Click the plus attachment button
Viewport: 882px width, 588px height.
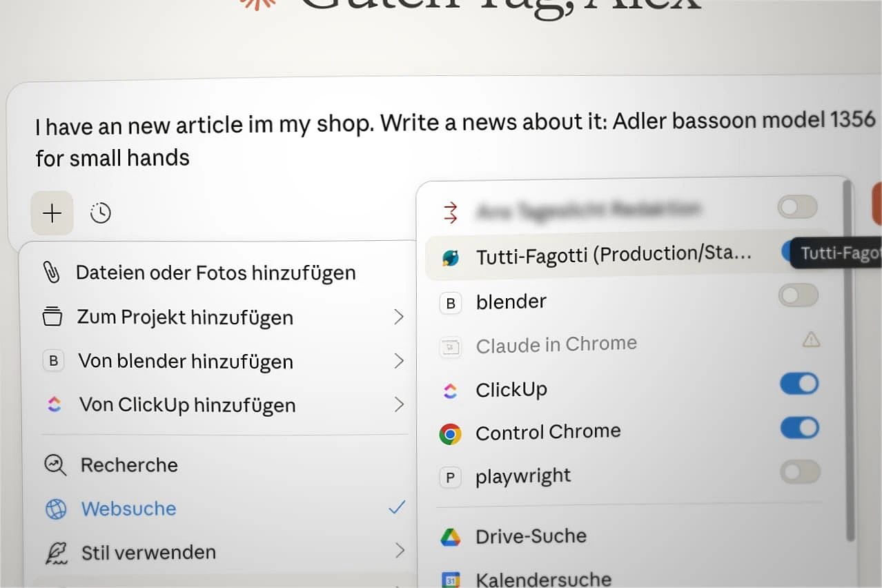pos(52,213)
